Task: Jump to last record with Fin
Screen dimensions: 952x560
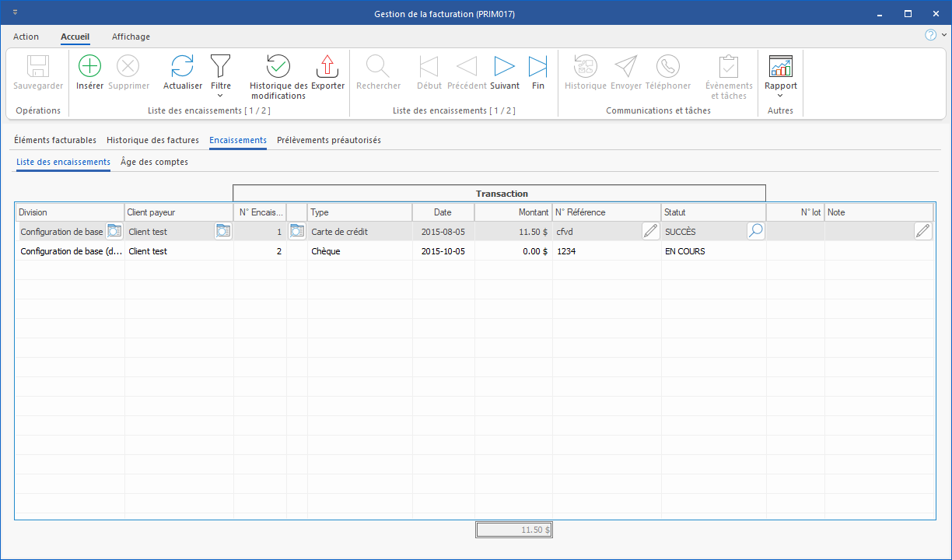Action: coord(538,67)
